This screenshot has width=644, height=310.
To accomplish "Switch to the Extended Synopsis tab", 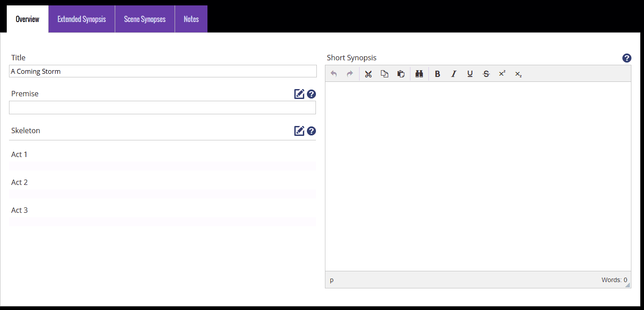I will tap(81, 19).
